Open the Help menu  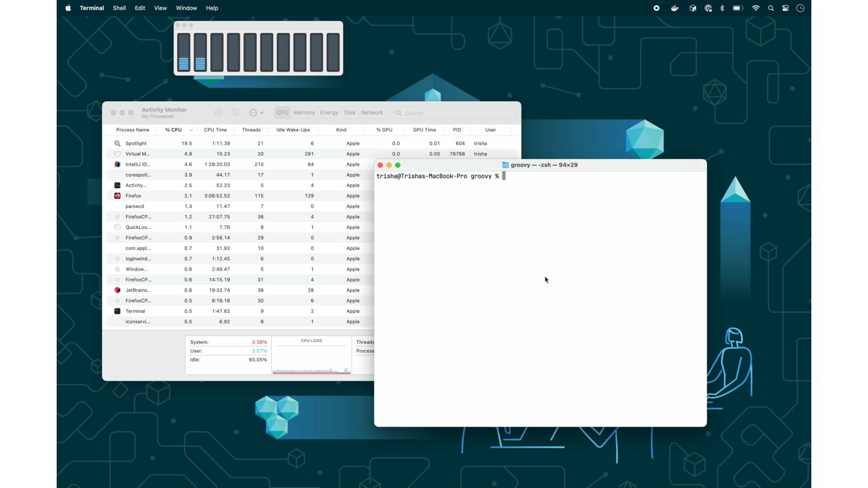pos(212,8)
